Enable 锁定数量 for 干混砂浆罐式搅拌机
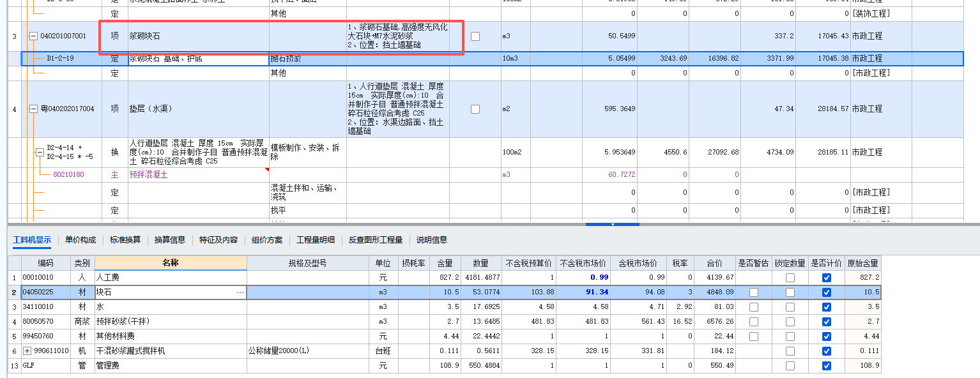980x378 pixels. coord(790,351)
